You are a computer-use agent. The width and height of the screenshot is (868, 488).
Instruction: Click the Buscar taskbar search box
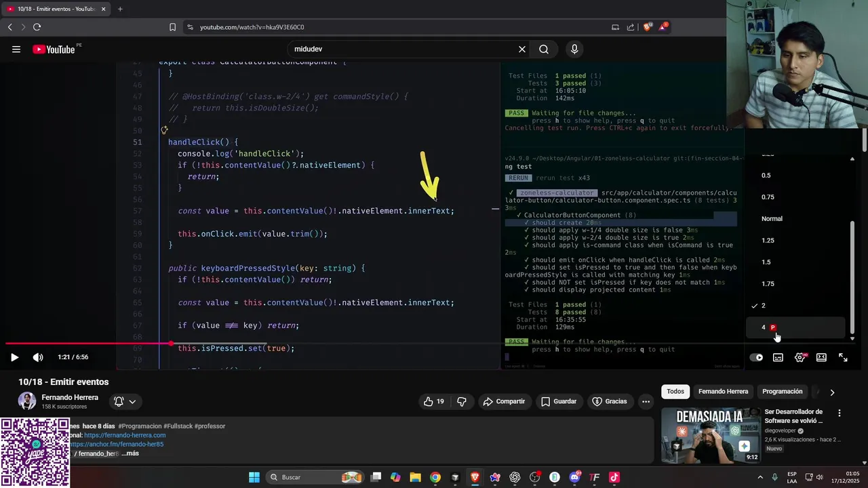tap(315, 477)
